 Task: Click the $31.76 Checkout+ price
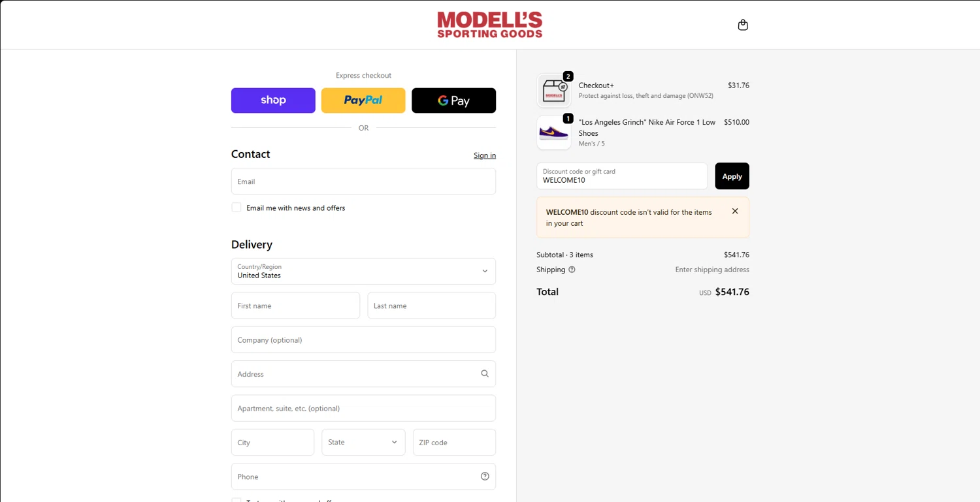738,86
